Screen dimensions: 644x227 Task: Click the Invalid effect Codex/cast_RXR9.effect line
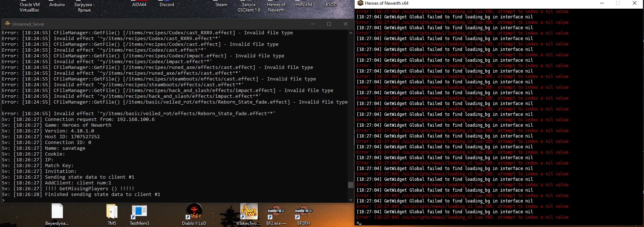111,39
